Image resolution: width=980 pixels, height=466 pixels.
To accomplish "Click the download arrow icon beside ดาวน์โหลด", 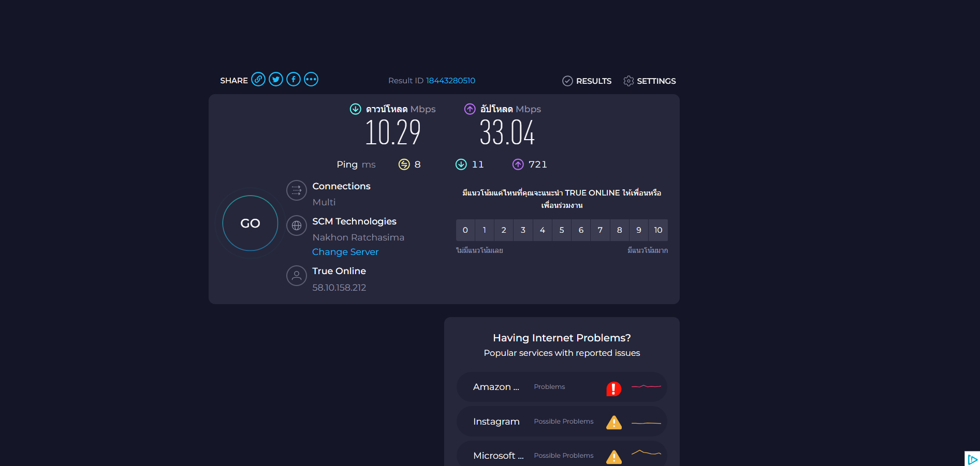I will (355, 109).
